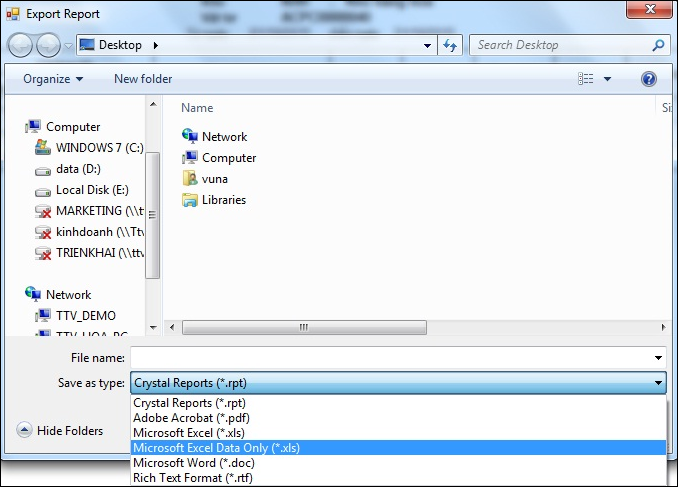Open the File name dropdown arrow
Viewport: 678px width, 487px height.
(658, 358)
